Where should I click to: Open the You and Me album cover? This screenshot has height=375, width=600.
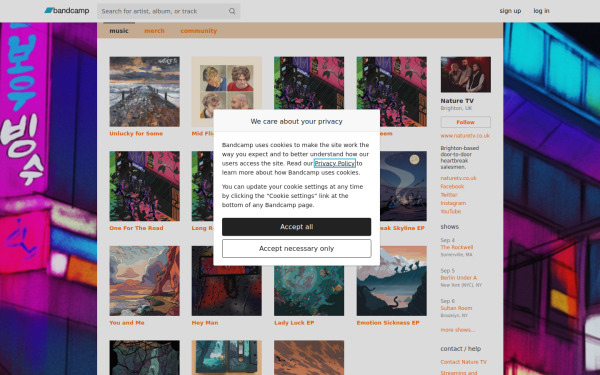(x=145, y=281)
